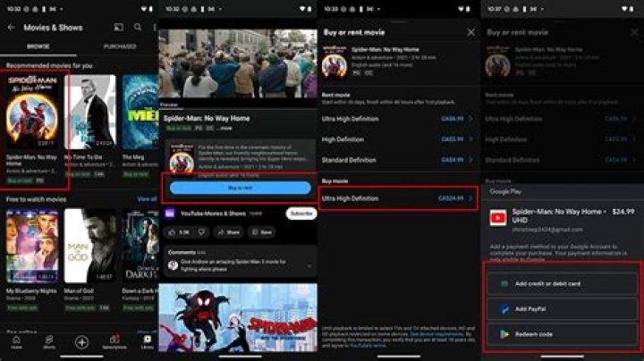Tap the back arrow beside Movies & Shows
The width and height of the screenshot is (644, 361).
click(11, 28)
